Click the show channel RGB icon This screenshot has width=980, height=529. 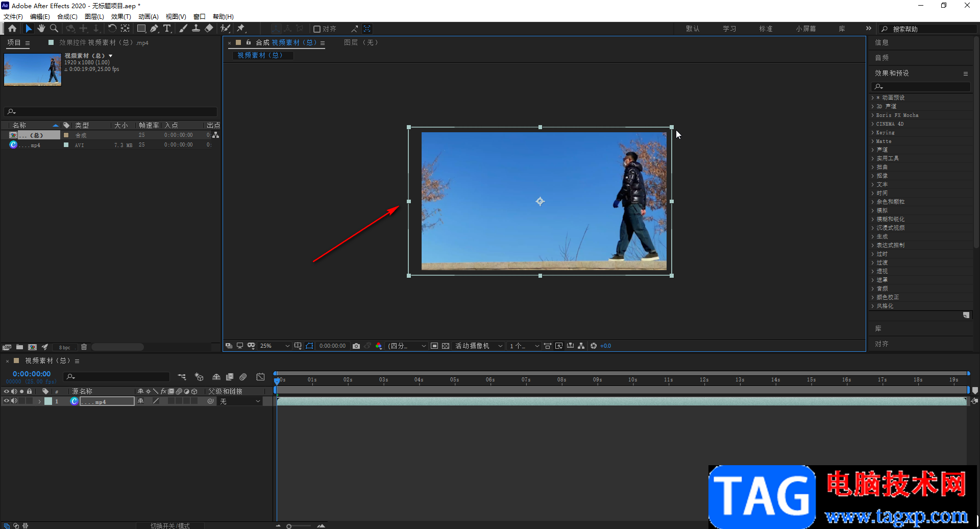click(x=379, y=346)
